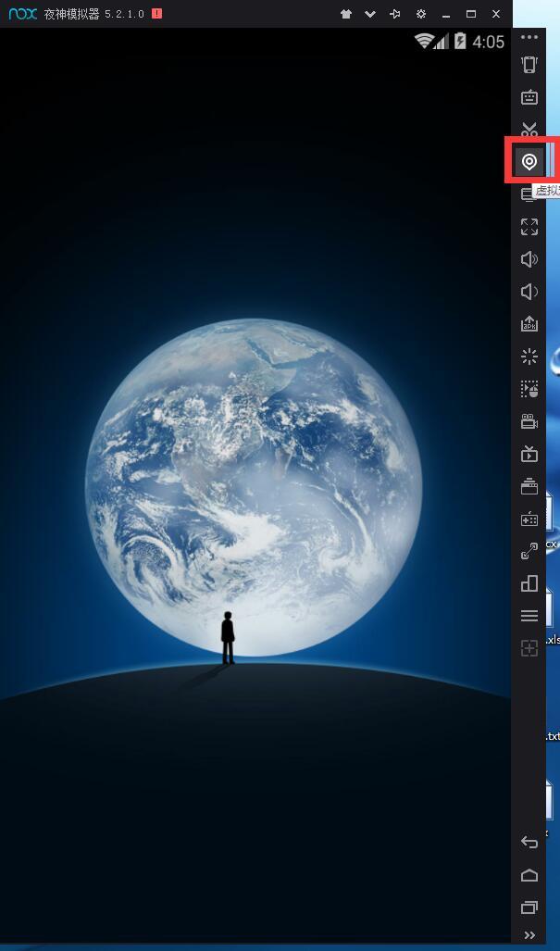The image size is (560, 951).
Task: Click the battery charging icon
Action: (460, 41)
